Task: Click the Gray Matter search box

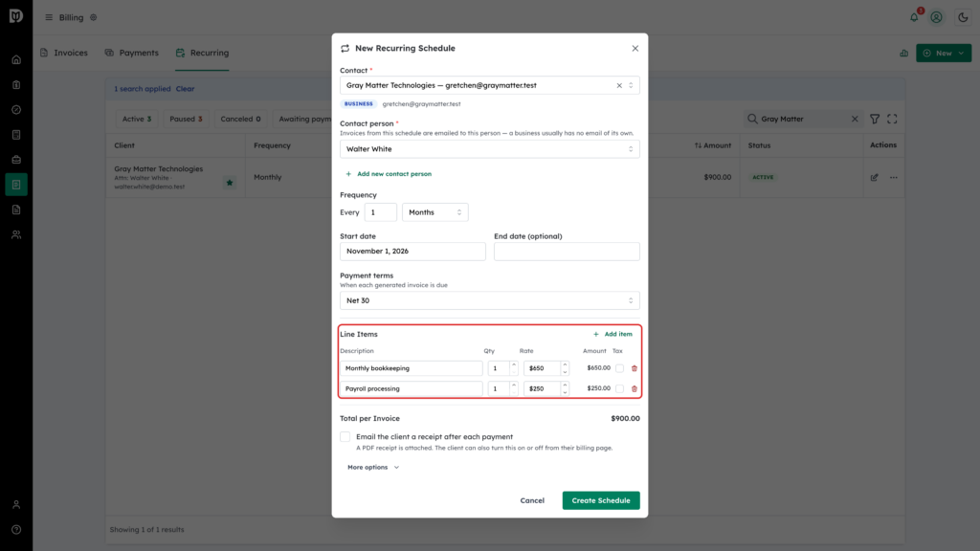Action: tap(803, 119)
